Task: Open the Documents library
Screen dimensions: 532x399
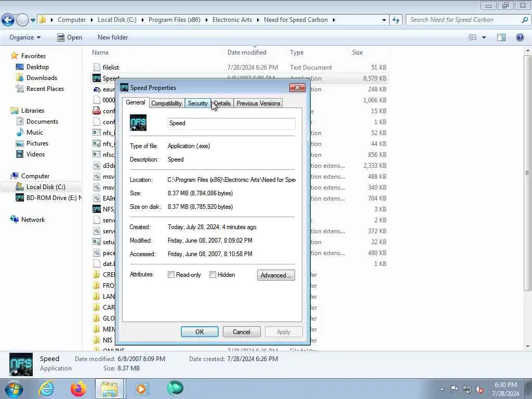Action: coord(42,122)
